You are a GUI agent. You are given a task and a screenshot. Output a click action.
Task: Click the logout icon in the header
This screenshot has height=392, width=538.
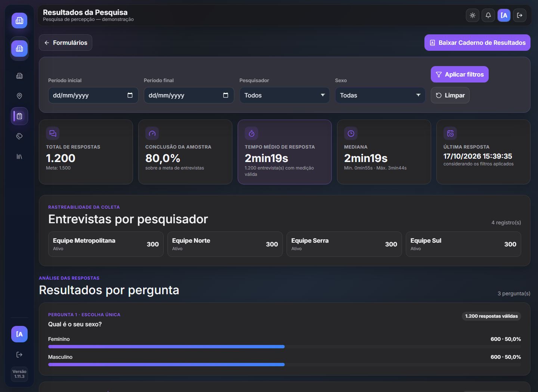(x=520, y=15)
